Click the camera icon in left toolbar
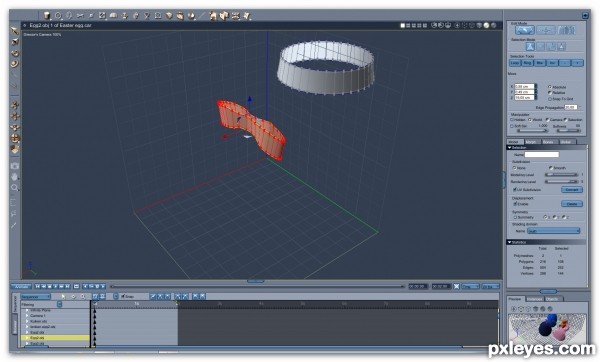 point(15,166)
